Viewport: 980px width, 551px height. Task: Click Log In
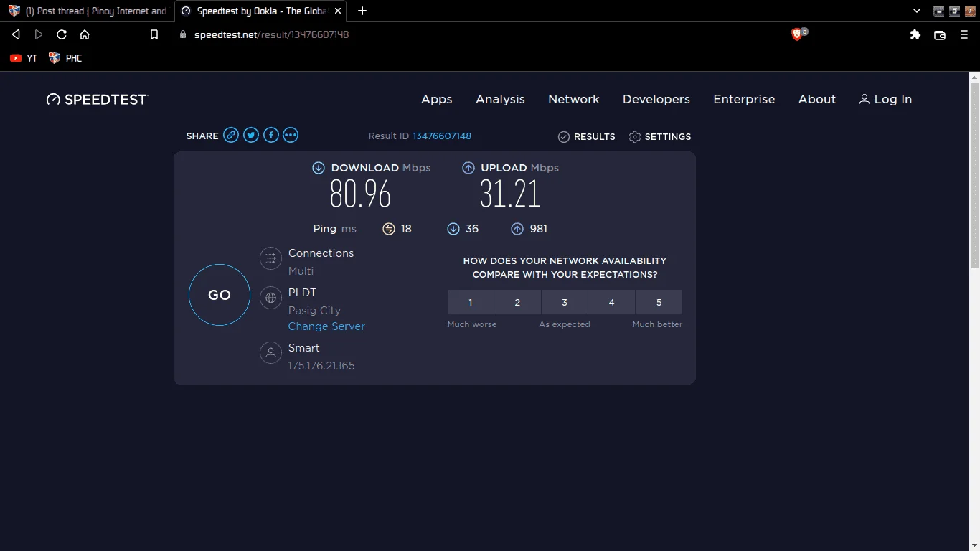pos(885,100)
